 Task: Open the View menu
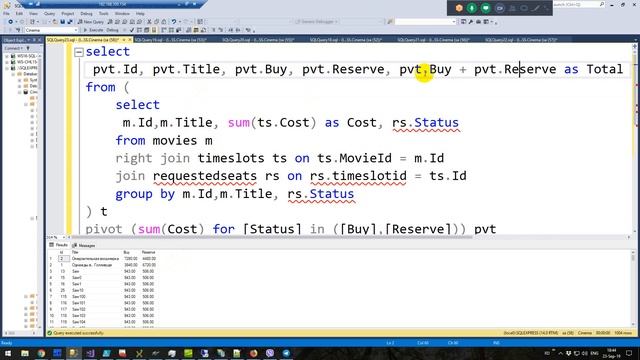pos(33,13)
